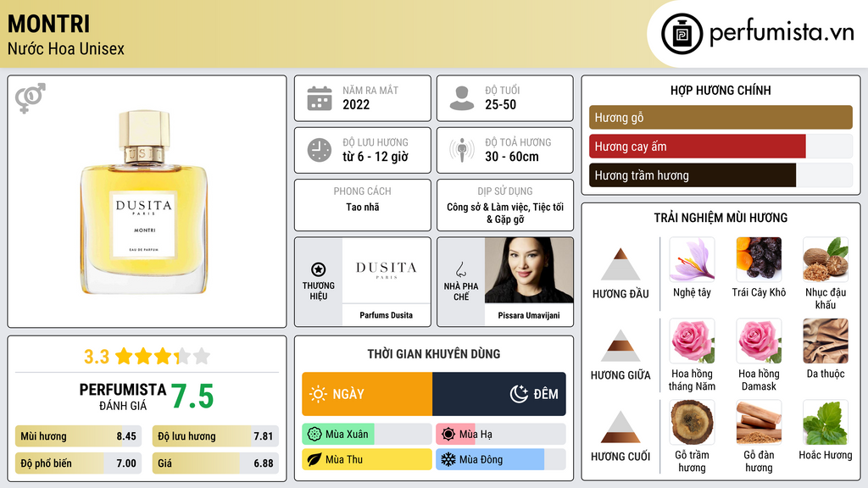This screenshot has width=868, height=488.
Task: Click the Hương gỗ accord bar
Action: tap(721, 117)
